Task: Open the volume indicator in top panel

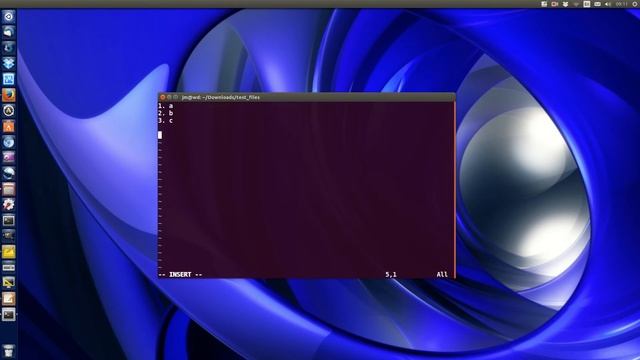Action: [608, 4]
